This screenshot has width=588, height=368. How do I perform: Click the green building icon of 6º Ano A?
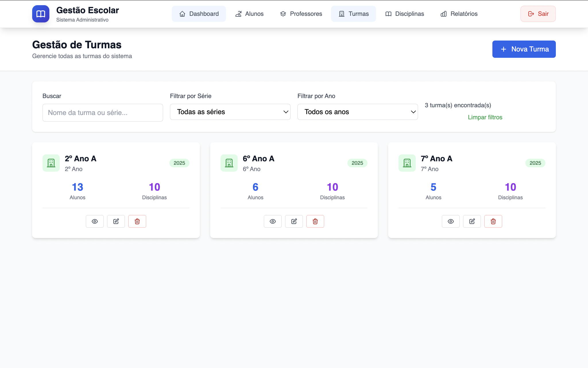coord(229,163)
